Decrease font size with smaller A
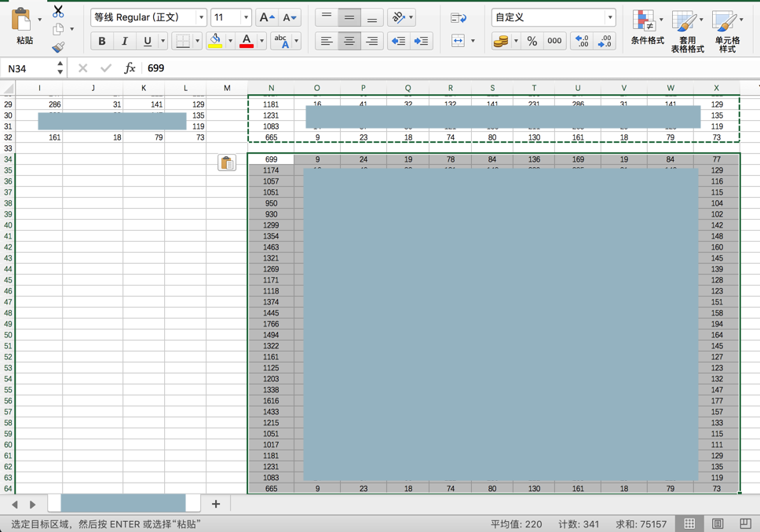The width and height of the screenshot is (760, 532). point(290,17)
